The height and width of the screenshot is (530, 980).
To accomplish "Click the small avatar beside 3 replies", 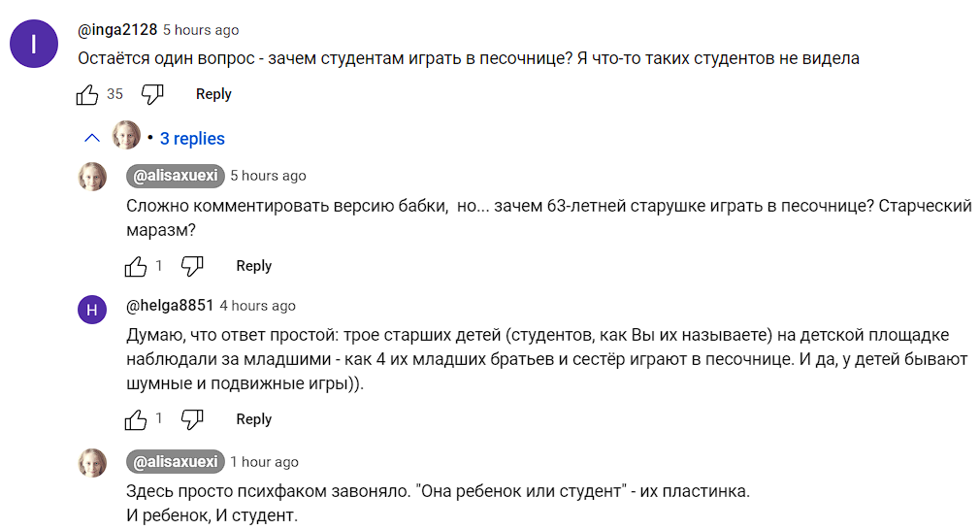I will 126,135.
